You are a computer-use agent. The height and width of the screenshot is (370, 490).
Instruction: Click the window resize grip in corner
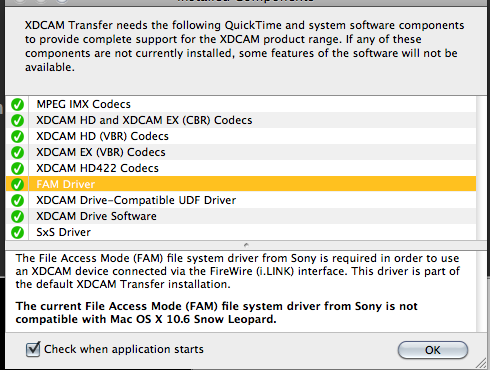pos(481,363)
